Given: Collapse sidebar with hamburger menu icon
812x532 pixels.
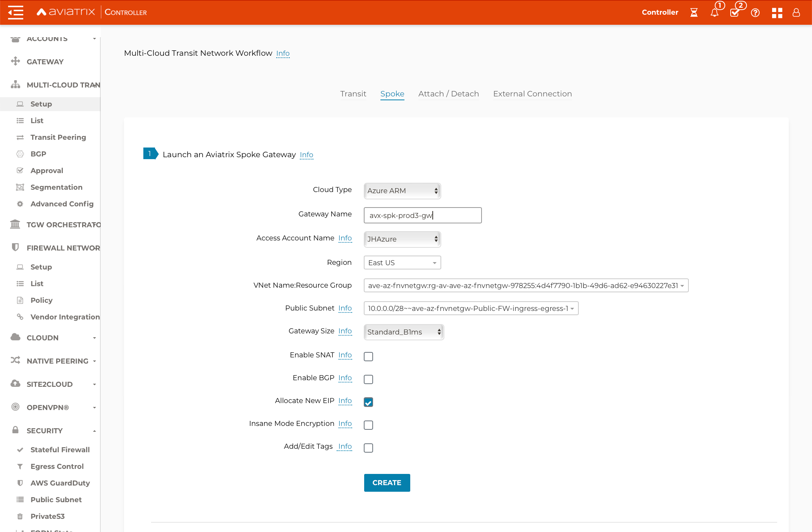Looking at the screenshot, I should tap(15, 12).
